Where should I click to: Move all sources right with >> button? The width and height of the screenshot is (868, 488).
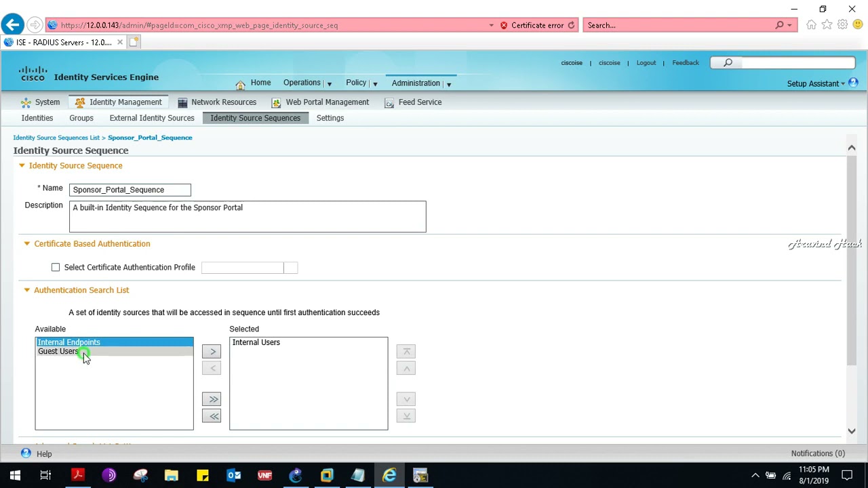pyautogui.click(x=212, y=399)
